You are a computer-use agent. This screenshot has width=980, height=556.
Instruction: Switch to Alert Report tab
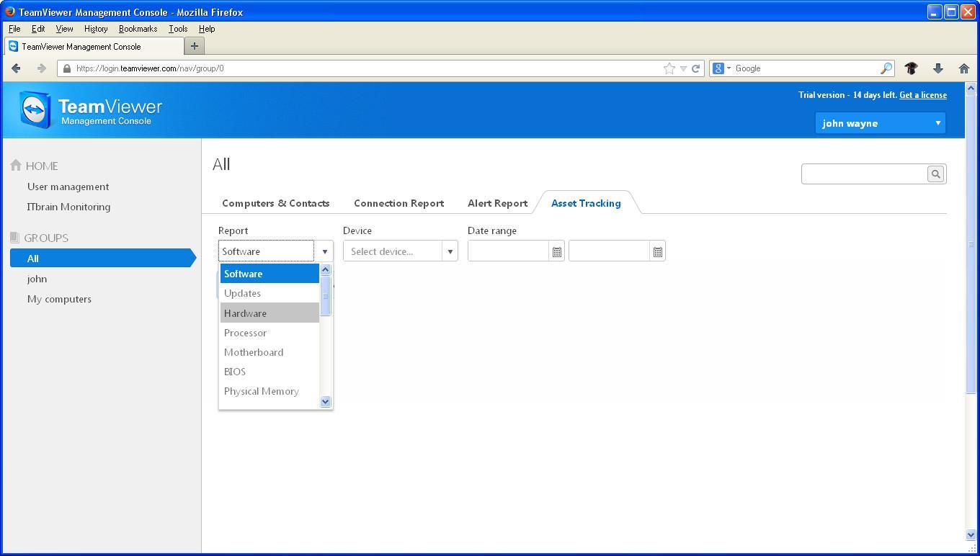[497, 203]
